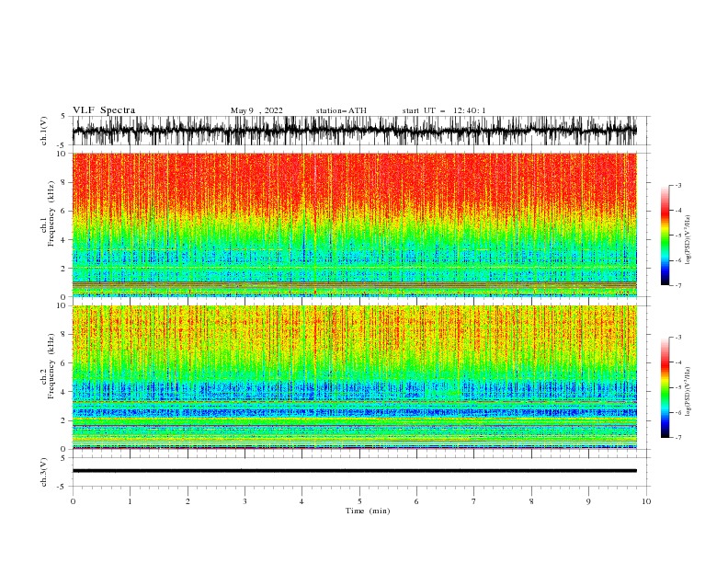Click the 'VLF Spectra' title text
Screen dimensions: 728x563
pos(104,110)
